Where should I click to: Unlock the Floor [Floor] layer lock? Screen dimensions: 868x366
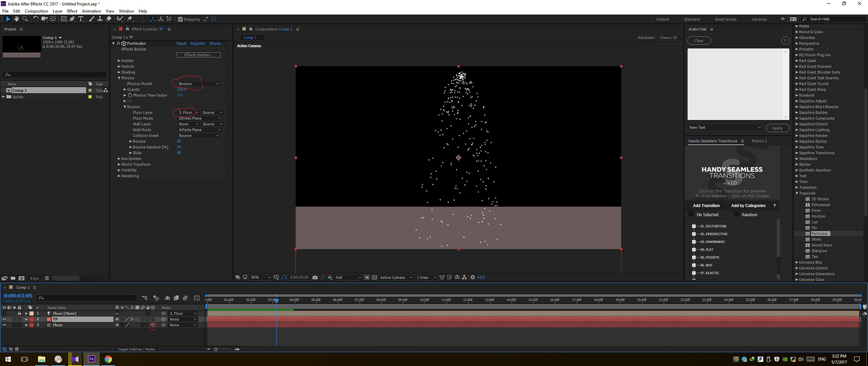click(19, 313)
